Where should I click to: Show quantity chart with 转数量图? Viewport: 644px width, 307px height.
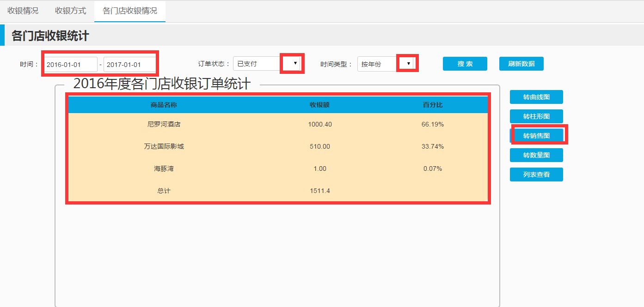coord(536,155)
